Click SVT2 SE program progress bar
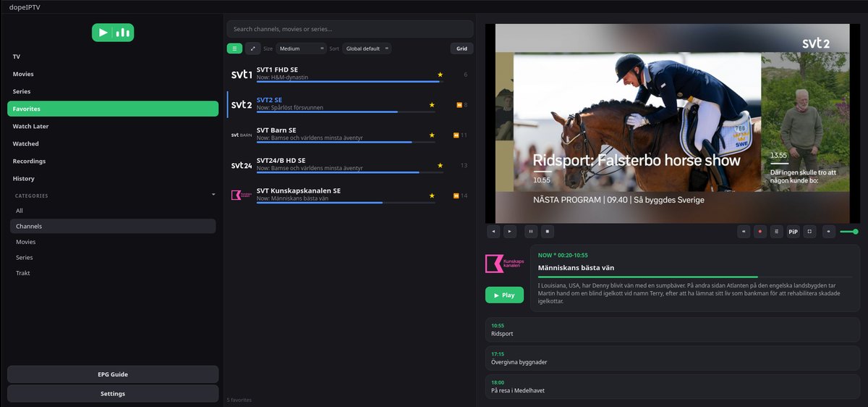 tap(345, 112)
